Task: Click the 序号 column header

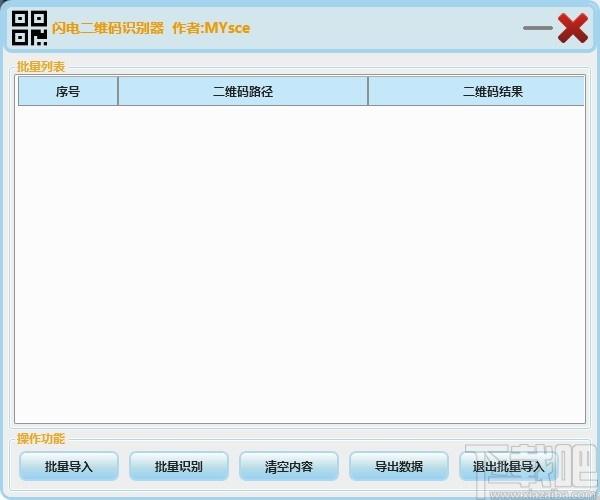Action: pos(68,91)
